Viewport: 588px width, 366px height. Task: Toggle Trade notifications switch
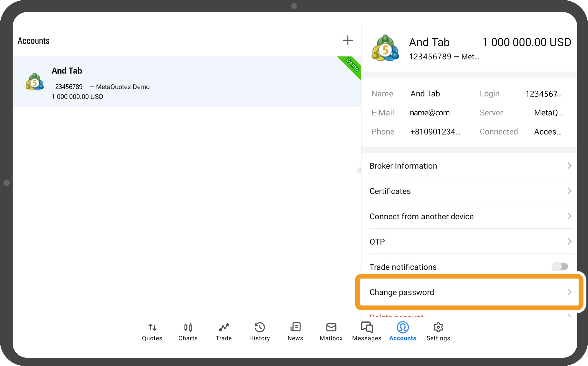[x=560, y=267]
